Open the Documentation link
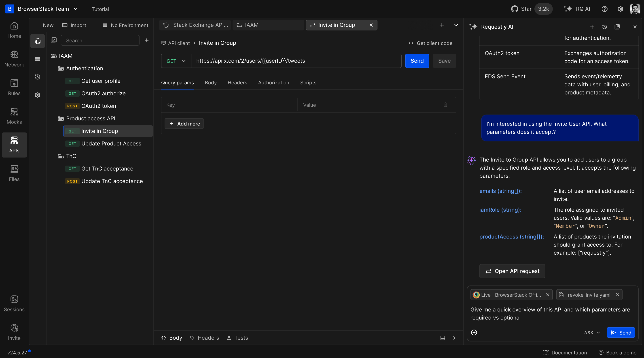 point(565,352)
